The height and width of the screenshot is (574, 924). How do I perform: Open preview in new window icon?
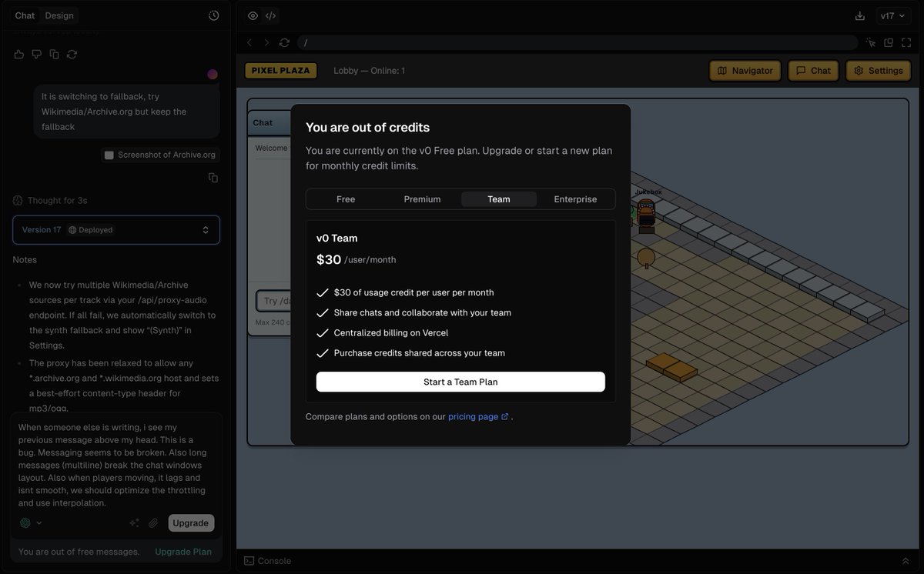(889, 42)
